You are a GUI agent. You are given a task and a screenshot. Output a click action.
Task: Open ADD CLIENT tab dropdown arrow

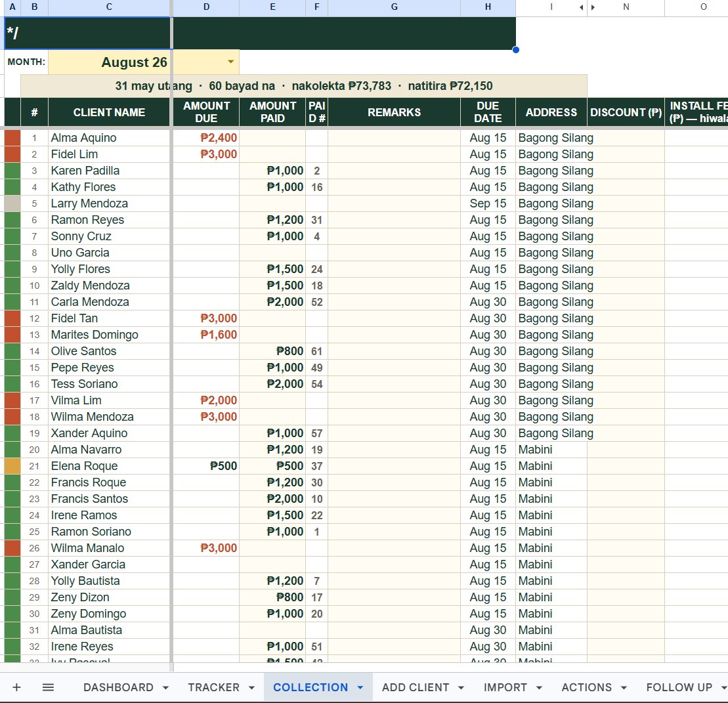(x=461, y=688)
